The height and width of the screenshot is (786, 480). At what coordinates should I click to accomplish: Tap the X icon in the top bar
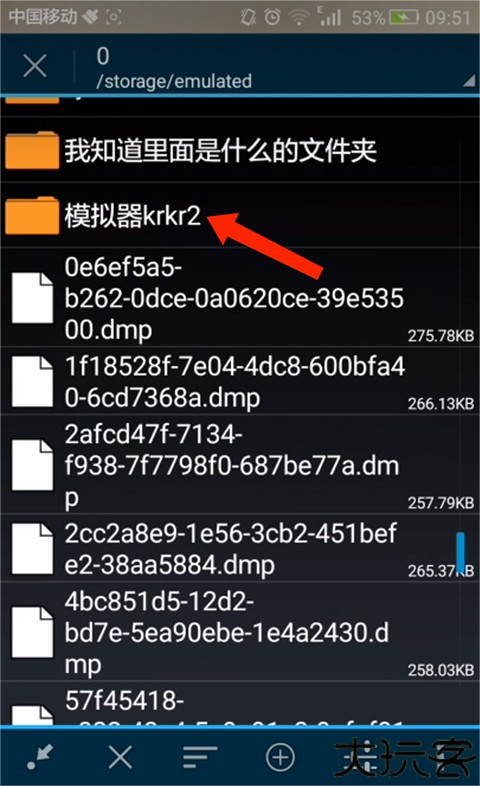[35, 66]
